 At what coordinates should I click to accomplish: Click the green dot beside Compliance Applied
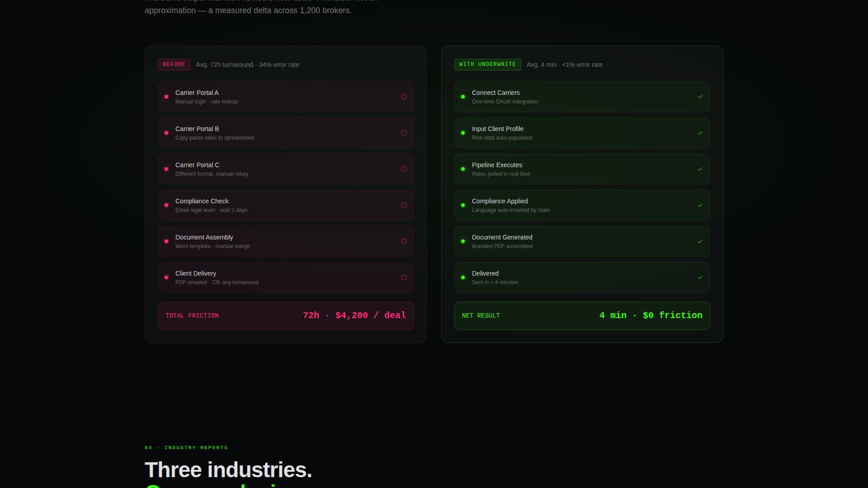pos(463,205)
